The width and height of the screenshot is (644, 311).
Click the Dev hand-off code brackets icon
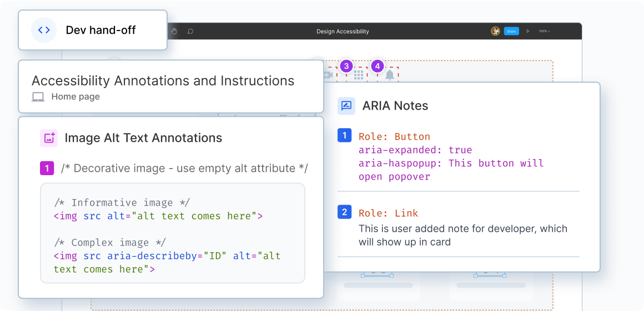(44, 30)
